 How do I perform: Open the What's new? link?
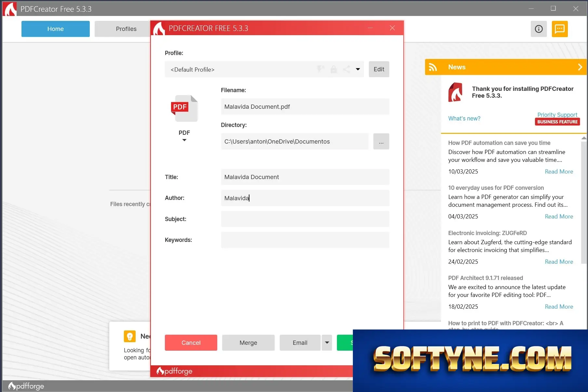point(464,119)
